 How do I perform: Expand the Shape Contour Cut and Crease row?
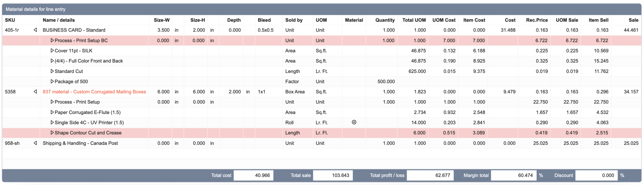(52, 133)
